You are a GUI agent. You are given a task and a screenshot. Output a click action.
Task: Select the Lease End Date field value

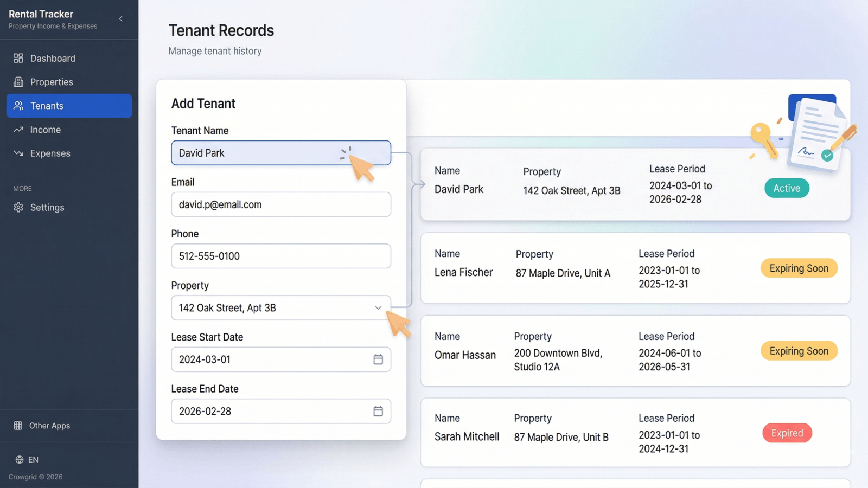coord(205,411)
